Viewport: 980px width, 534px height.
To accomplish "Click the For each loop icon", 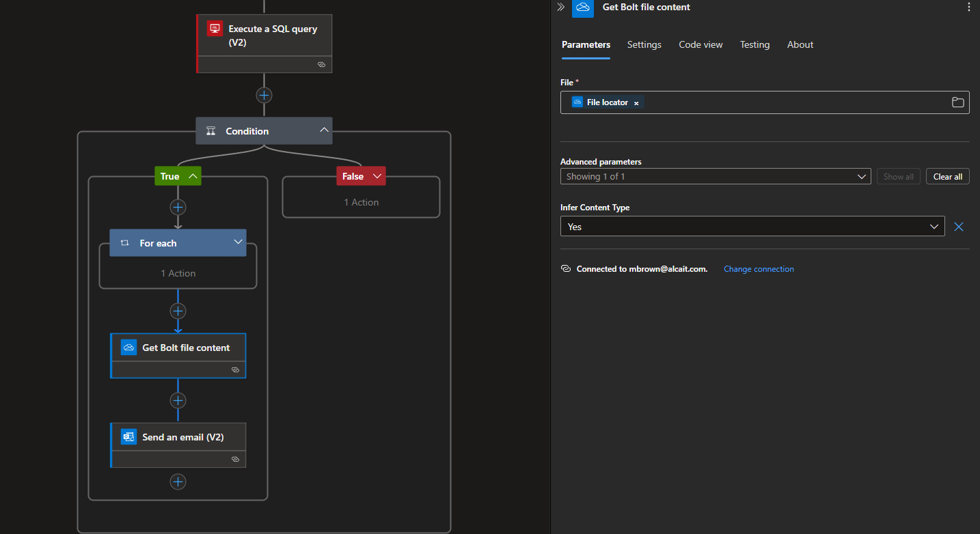I will click(125, 243).
